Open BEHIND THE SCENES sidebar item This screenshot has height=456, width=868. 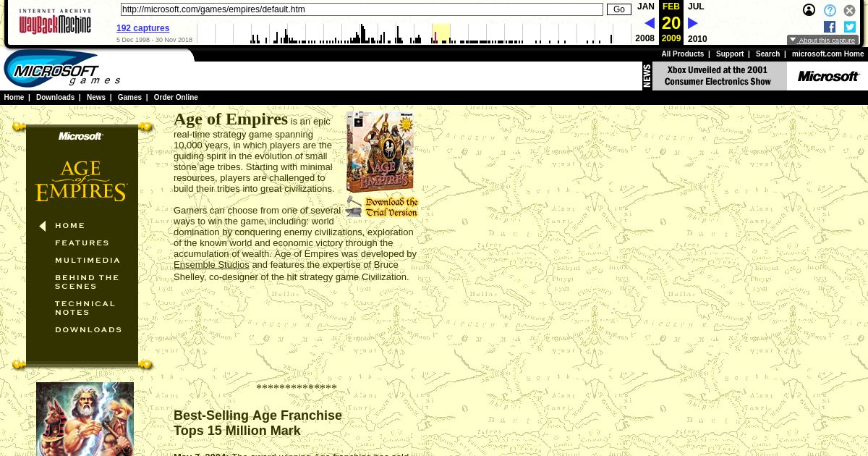tap(87, 282)
